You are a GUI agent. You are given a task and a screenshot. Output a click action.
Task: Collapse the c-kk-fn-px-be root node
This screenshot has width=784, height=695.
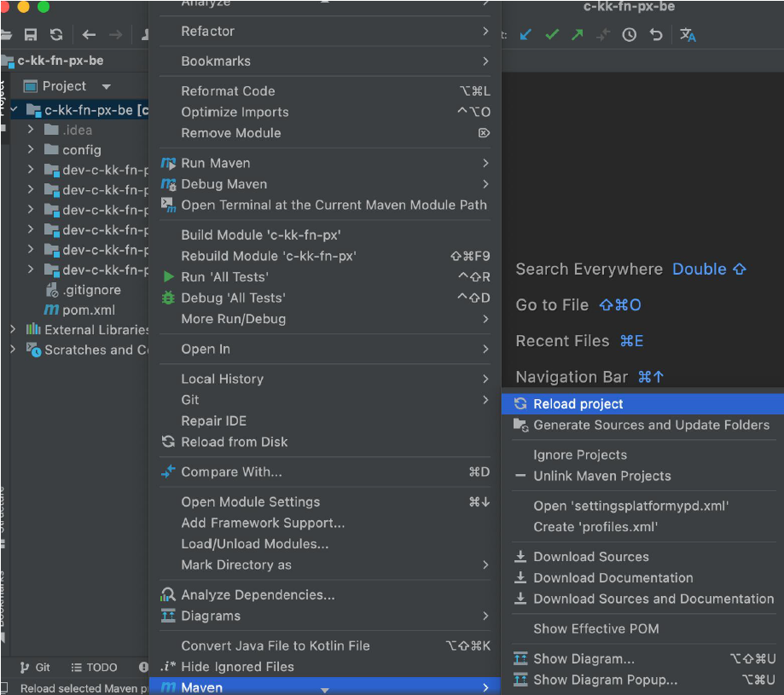coord(14,109)
